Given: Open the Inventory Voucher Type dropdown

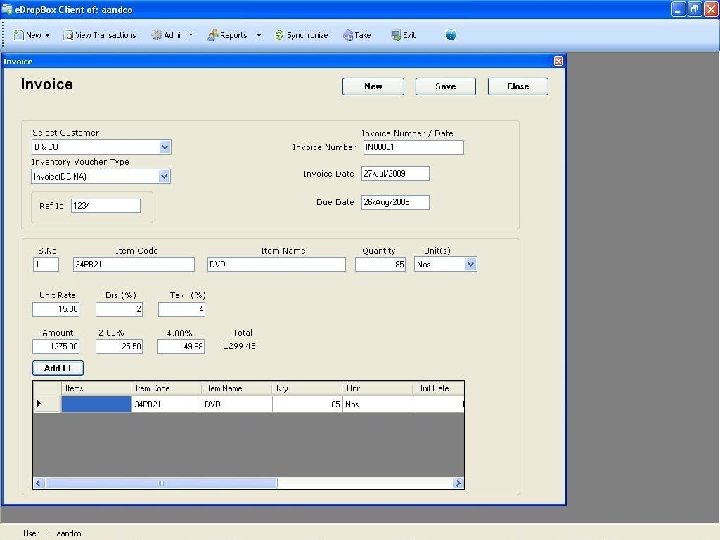Looking at the screenshot, I should pyautogui.click(x=165, y=176).
